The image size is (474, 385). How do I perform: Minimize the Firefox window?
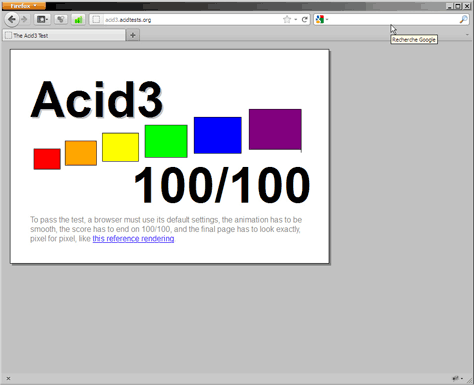[x=450, y=6]
